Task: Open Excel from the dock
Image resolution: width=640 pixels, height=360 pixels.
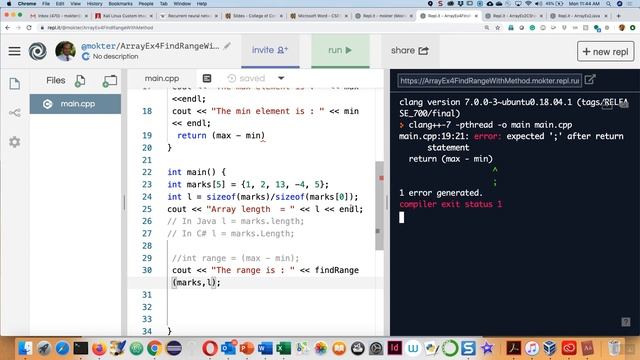Action: click(x=283, y=348)
